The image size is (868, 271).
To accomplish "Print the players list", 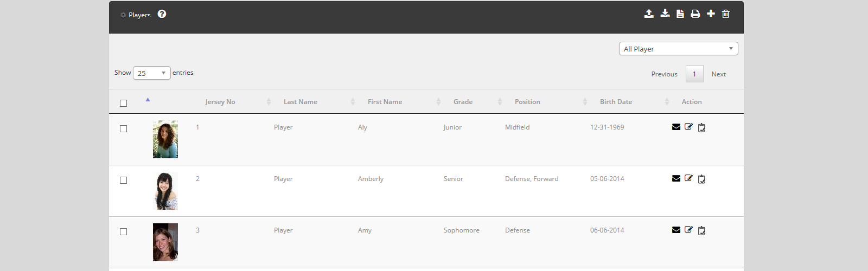I will point(695,14).
